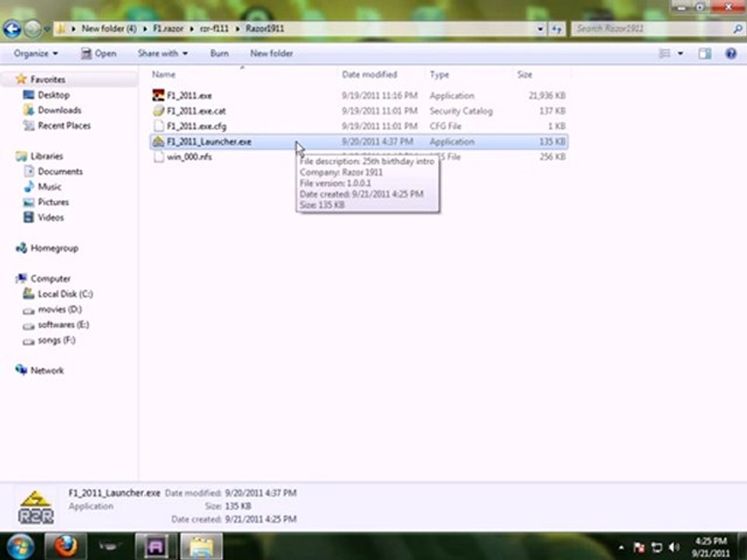Click the Refresh button beside address bar

click(x=556, y=29)
